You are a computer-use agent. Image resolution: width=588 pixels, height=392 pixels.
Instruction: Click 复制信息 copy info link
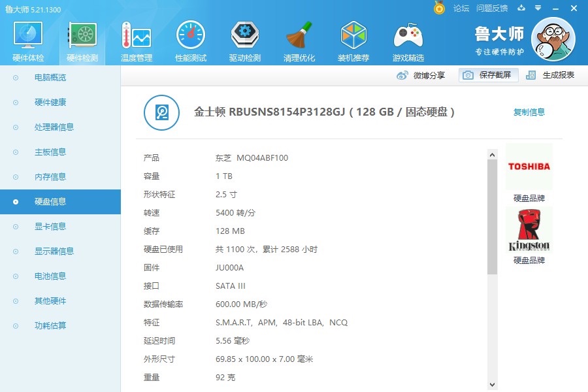pyautogui.click(x=529, y=112)
